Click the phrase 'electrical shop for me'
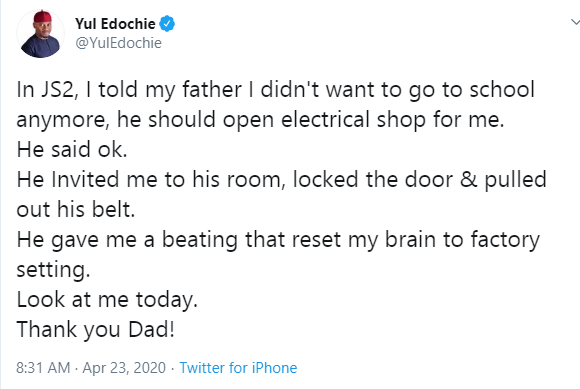Image resolution: width=580 pixels, height=389 pixels. (392, 120)
